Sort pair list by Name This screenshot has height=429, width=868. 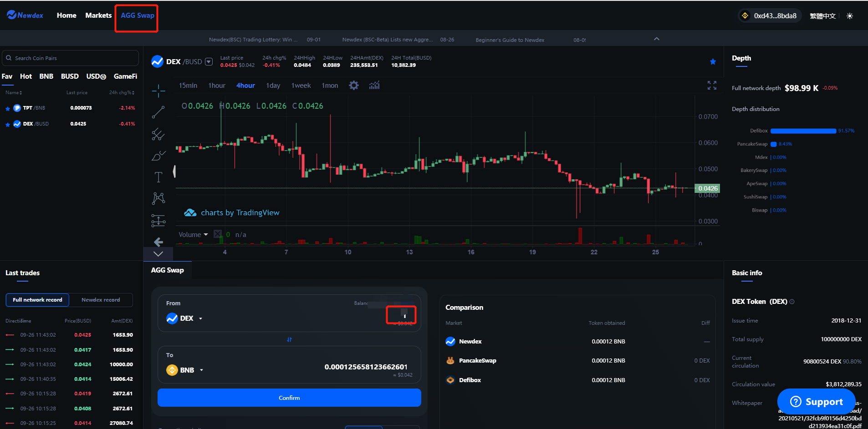(x=14, y=92)
